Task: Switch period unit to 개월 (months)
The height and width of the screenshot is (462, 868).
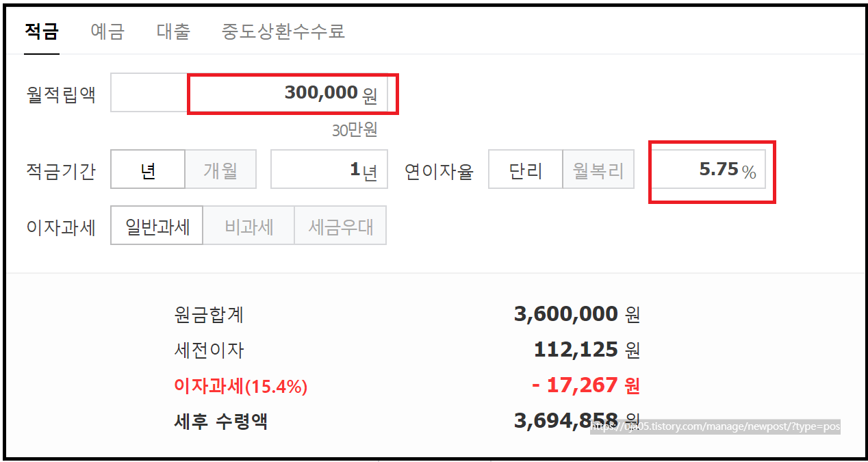Action: (x=220, y=169)
